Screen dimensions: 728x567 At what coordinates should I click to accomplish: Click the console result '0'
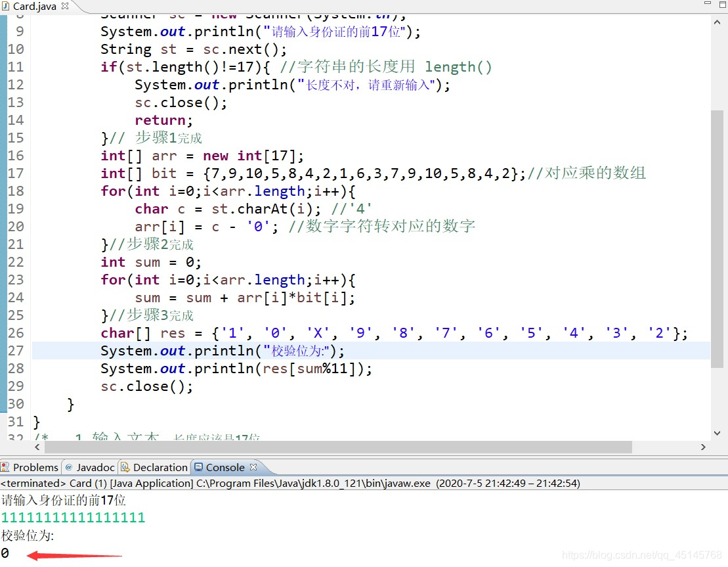(x=5, y=553)
